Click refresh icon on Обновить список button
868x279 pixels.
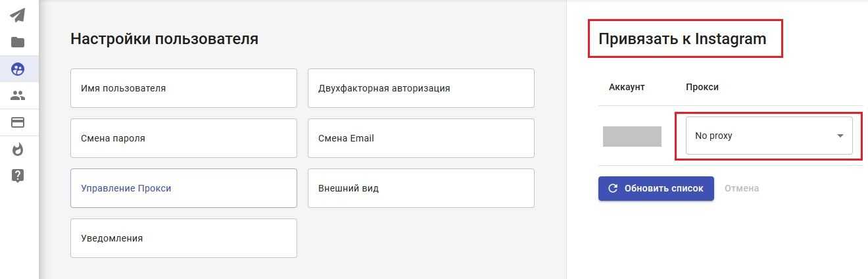click(x=613, y=188)
